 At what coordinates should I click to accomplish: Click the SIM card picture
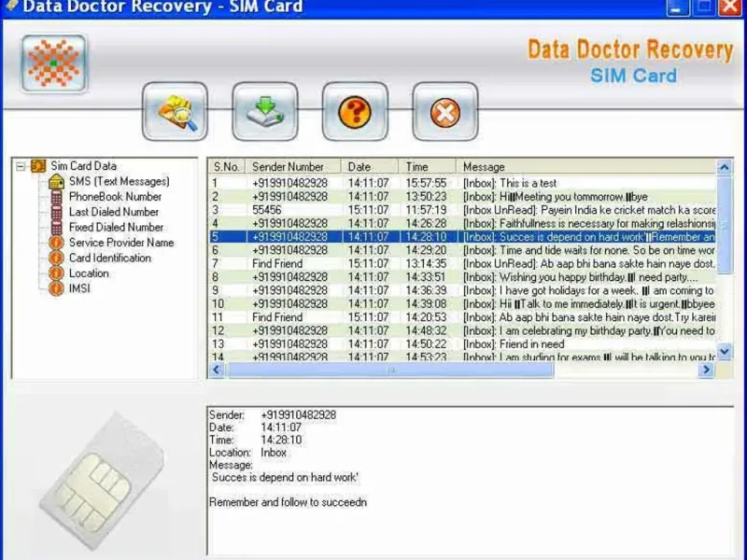102,481
